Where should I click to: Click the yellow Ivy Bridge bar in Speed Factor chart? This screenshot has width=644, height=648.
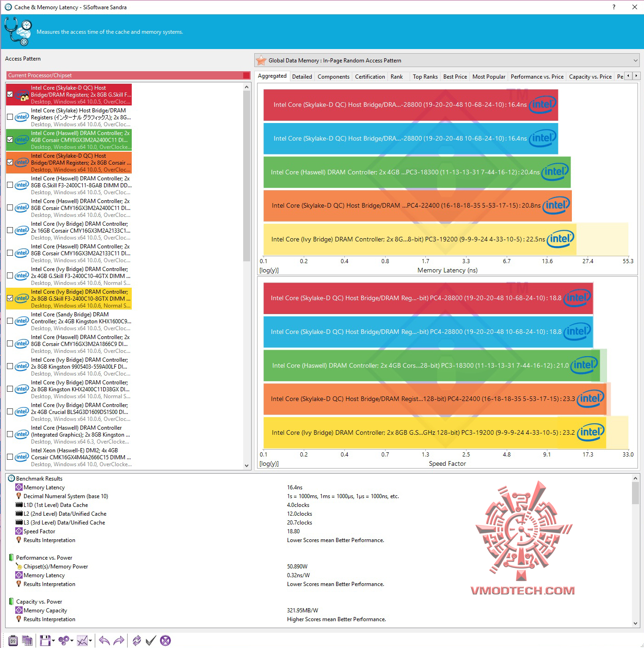435,432
